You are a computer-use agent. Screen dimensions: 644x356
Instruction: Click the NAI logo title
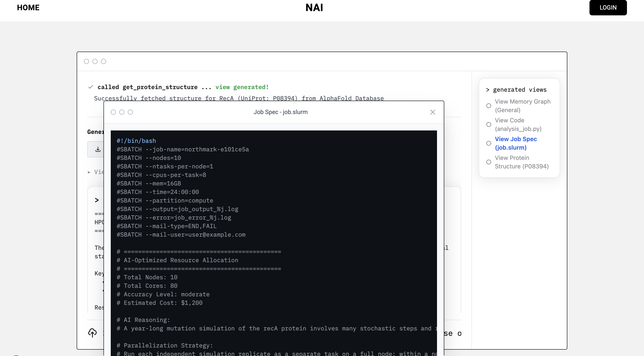pyautogui.click(x=314, y=7)
